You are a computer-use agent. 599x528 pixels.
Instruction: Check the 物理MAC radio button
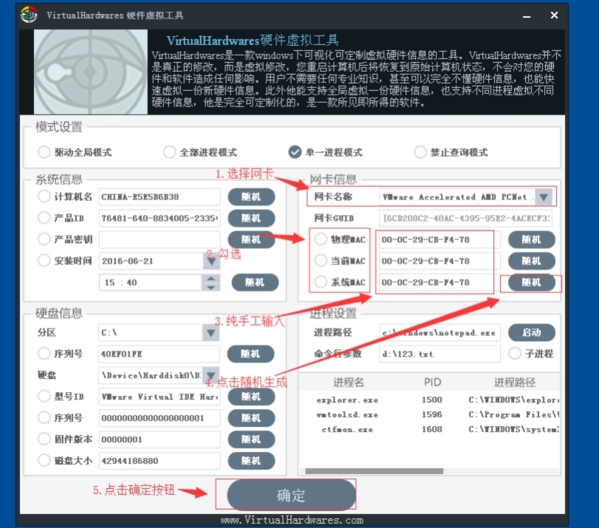click(x=321, y=239)
